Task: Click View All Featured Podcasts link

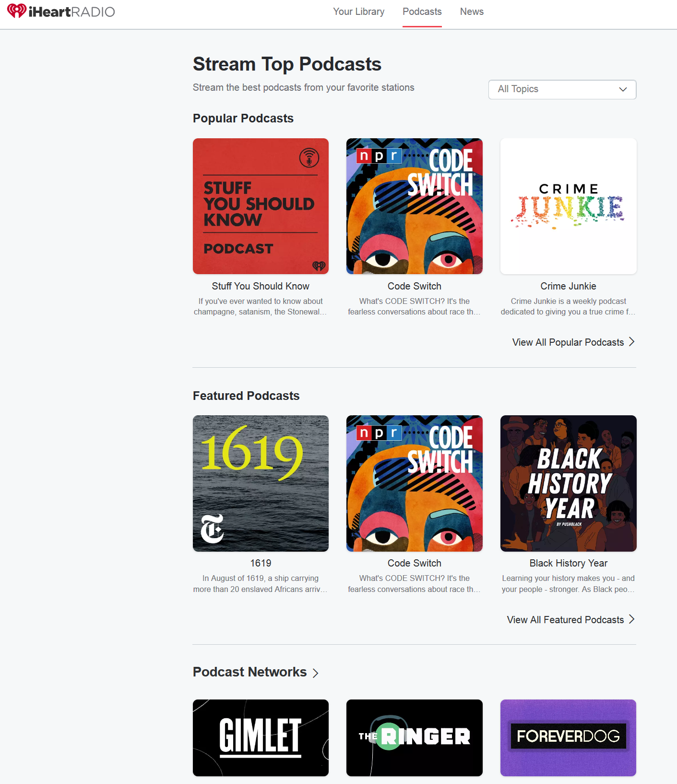Action: [565, 620]
